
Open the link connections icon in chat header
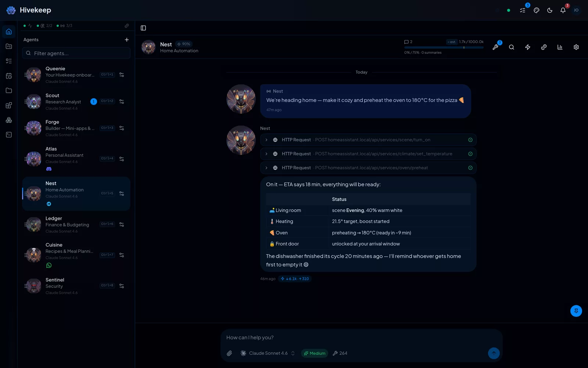click(x=544, y=47)
